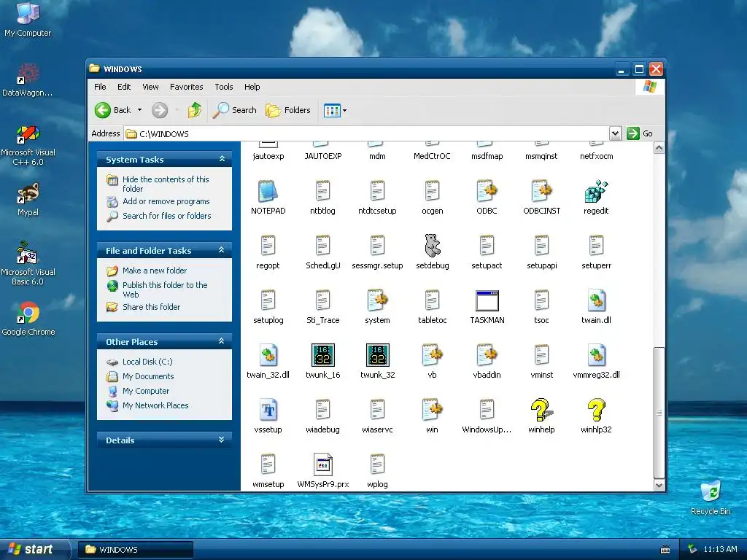Select the SchedLgU text file
The width and height of the screenshot is (747, 560).
[322, 246]
